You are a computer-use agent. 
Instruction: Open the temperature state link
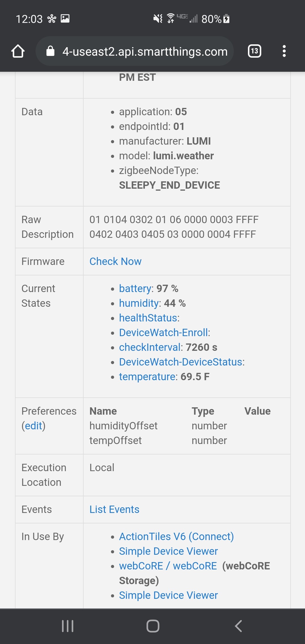[x=147, y=377]
